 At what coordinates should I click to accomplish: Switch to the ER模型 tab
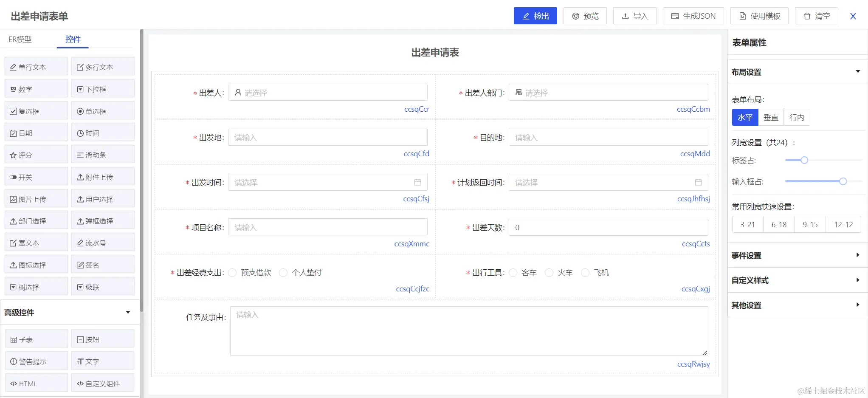tap(20, 39)
